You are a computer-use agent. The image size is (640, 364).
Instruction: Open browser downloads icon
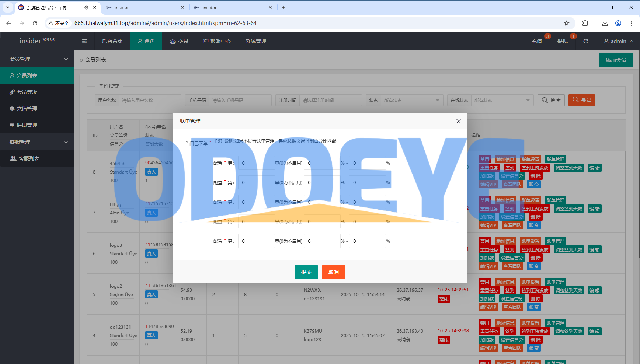(x=605, y=23)
